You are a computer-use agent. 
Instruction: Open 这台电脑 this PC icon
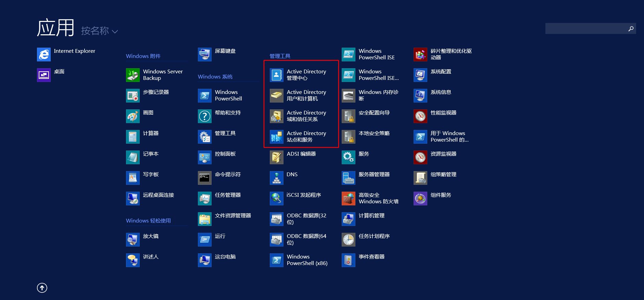coord(205,260)
